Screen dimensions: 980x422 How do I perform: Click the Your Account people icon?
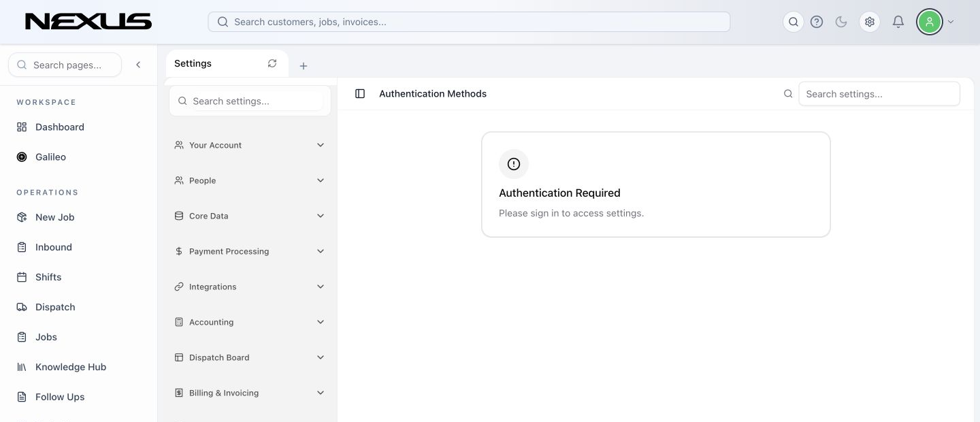pyautogui.click(x=179, y=145)
